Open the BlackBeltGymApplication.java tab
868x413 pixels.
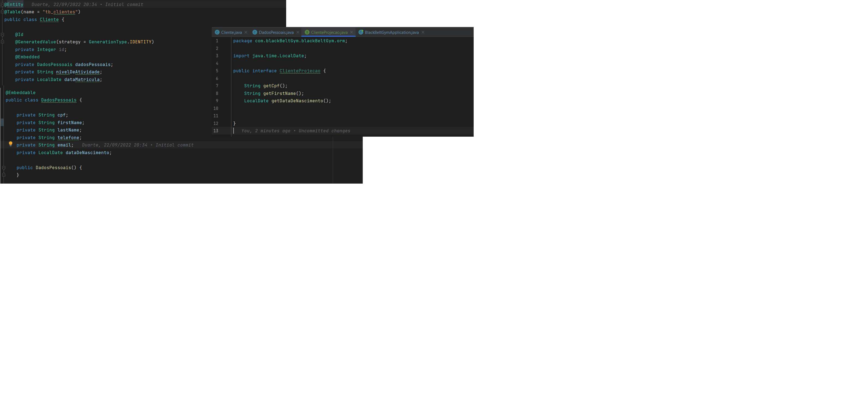392,32
